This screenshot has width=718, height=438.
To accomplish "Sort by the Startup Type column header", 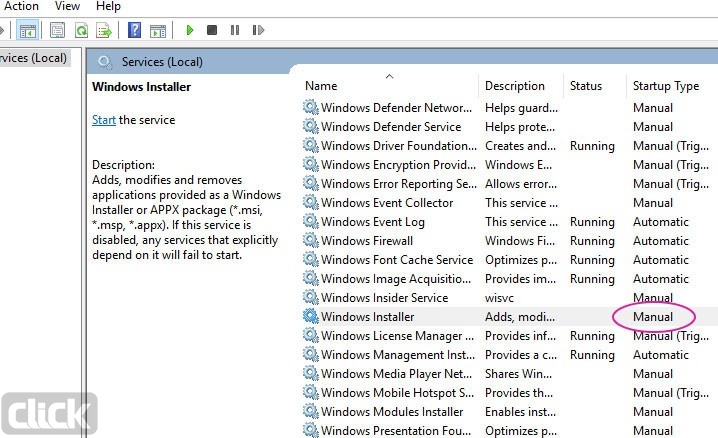I will click(666, 86).
